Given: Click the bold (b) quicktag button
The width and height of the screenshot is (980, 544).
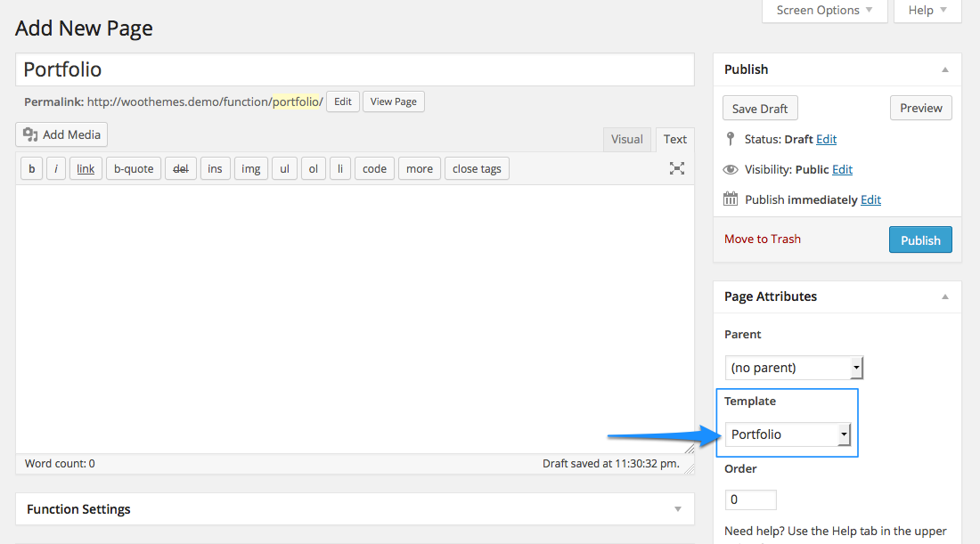Looking at the screenshot, I should (x=32, y=168).
